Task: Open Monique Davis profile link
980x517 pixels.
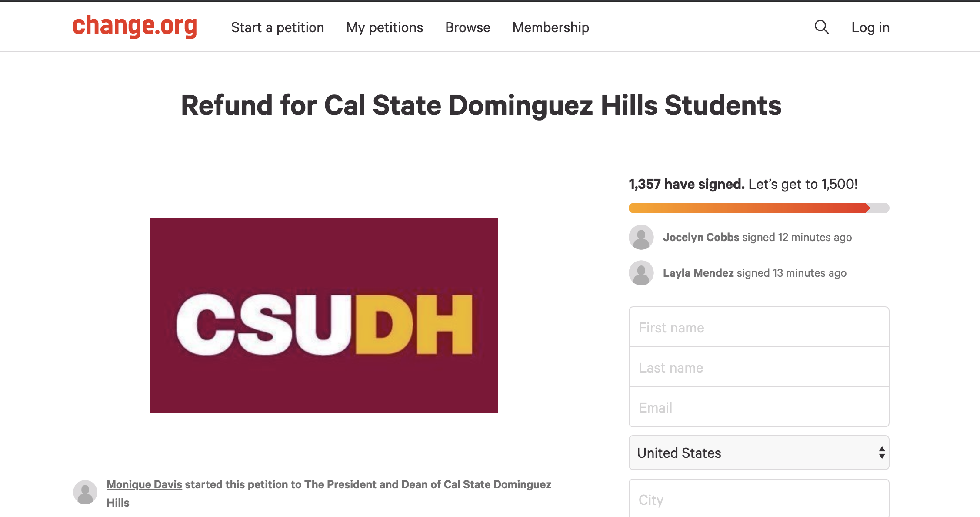Action: pos(144,484)
